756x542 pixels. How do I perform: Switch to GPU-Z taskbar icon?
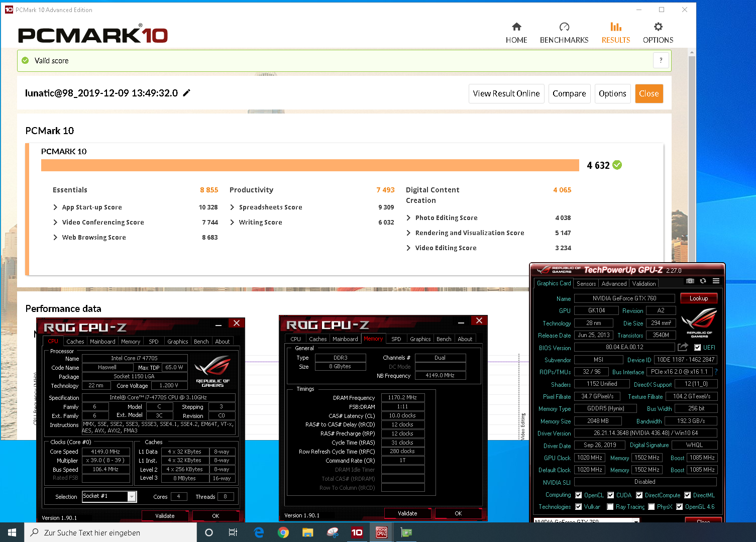point(406,532)
